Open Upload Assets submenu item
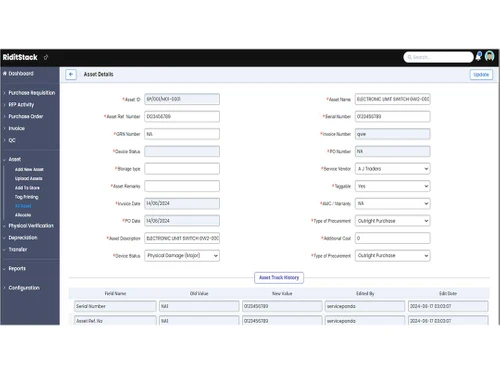 click(28, 178)
